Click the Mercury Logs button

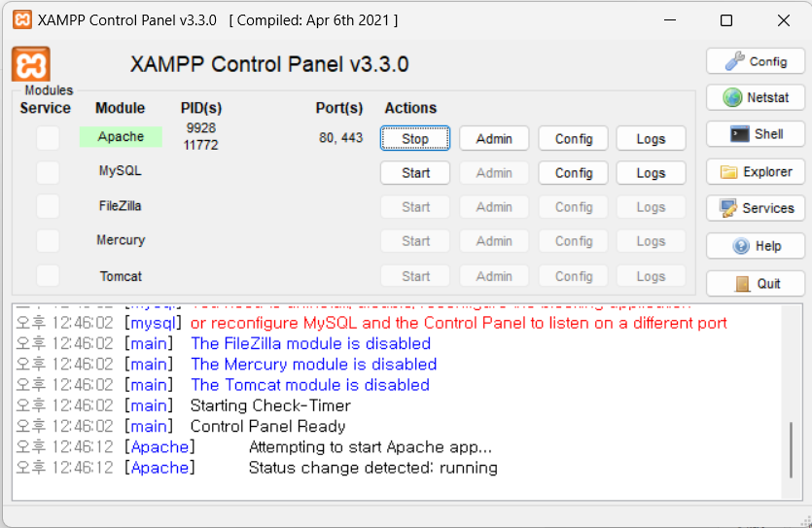651,241
